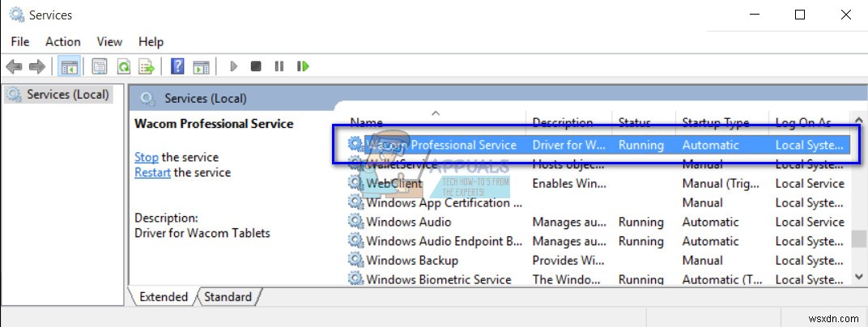The image size is (868, 327).
Task: Select the Windows Audio service name
Action: click(409, 222)
